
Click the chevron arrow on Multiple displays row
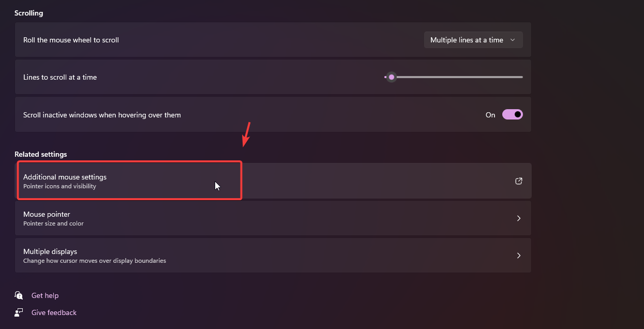[519, 256]
